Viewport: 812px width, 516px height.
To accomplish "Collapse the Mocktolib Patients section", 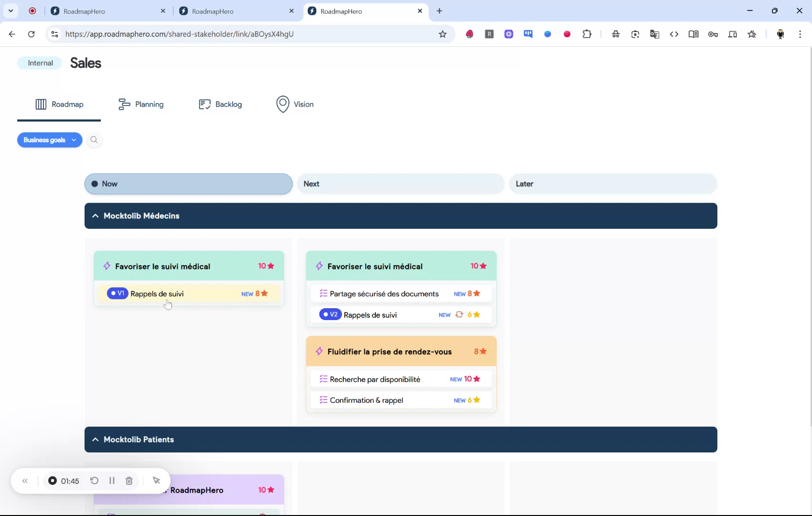I will pos(95,439).
